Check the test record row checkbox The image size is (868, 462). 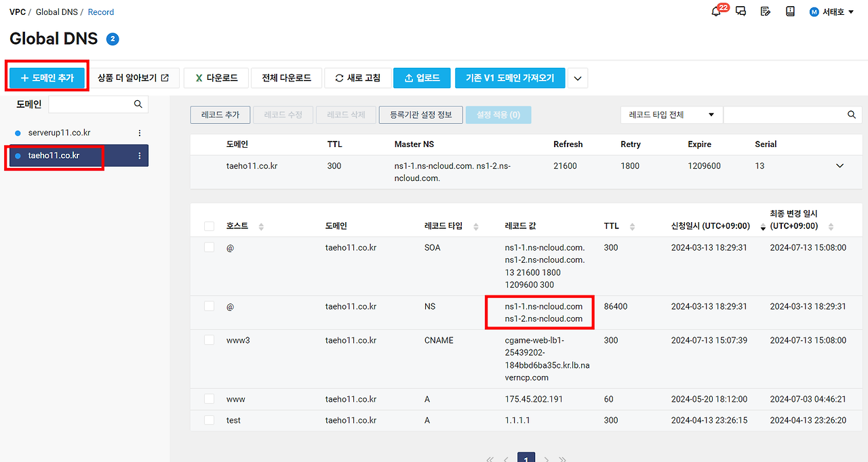point(210,420)
